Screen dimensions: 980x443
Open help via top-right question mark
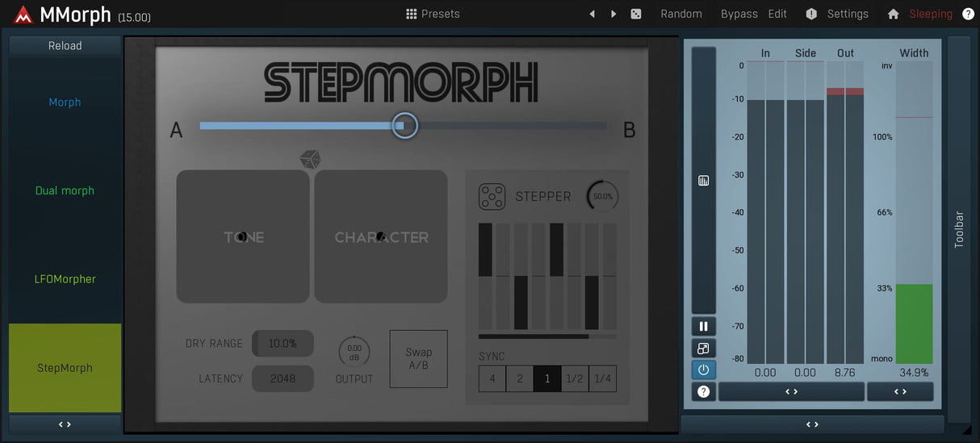(968, 14)
